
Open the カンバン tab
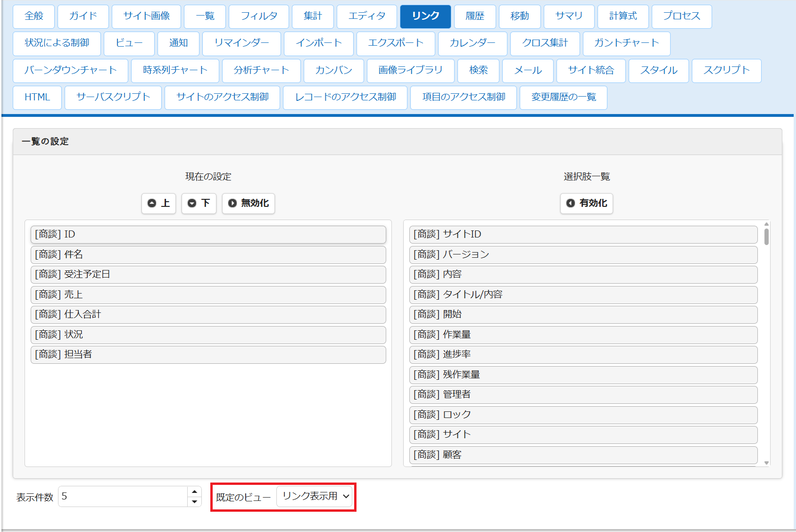pos(334,71)
